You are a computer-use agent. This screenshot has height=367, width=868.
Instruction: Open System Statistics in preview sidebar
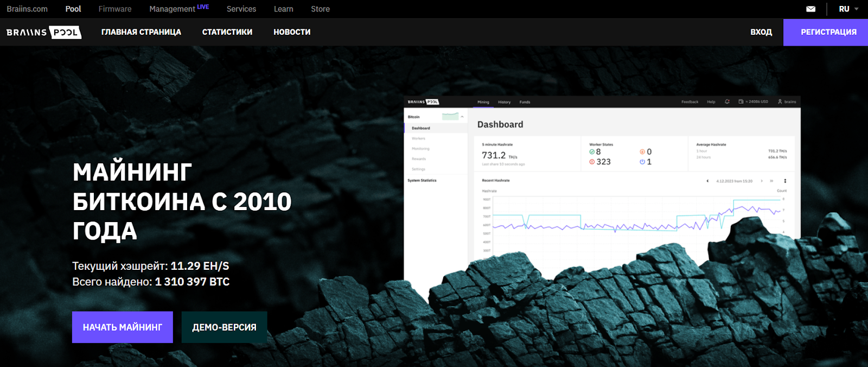coord(422,180)
